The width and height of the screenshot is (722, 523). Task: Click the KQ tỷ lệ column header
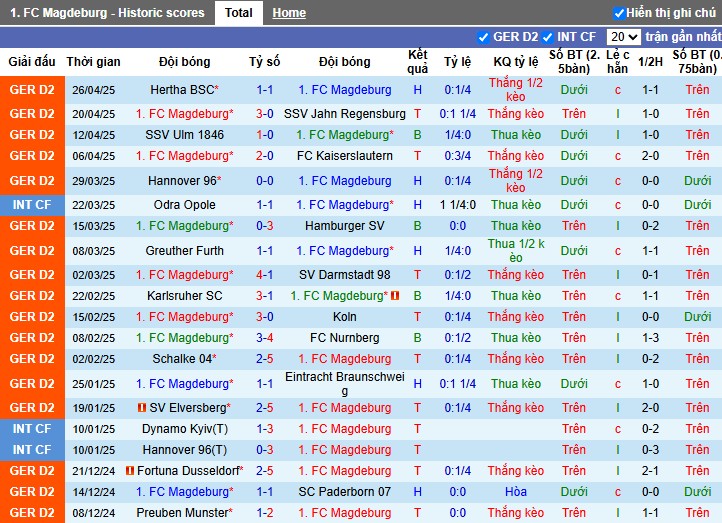(x=516, y=62)
